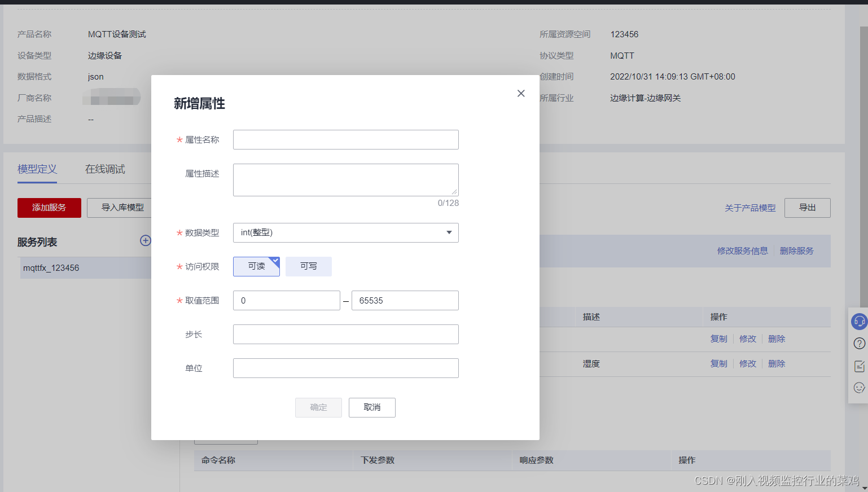
Task: Click the 删除服务 link
Action: pyautogui.click(x=796, y=251)
